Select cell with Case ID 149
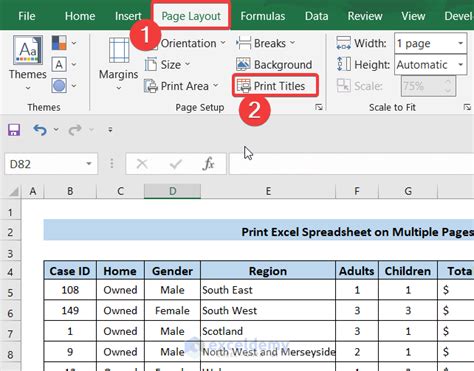The height and width of the screenshot is (371, 474). click(x=70, y=310)
